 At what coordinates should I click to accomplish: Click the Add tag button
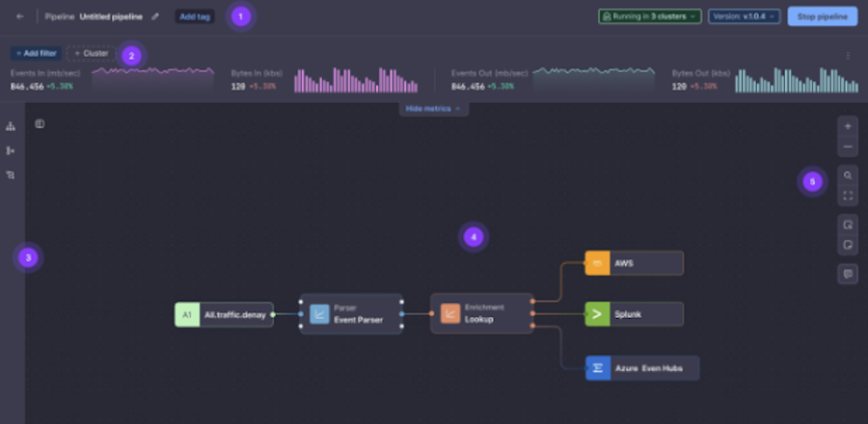(x=195, y=16)
